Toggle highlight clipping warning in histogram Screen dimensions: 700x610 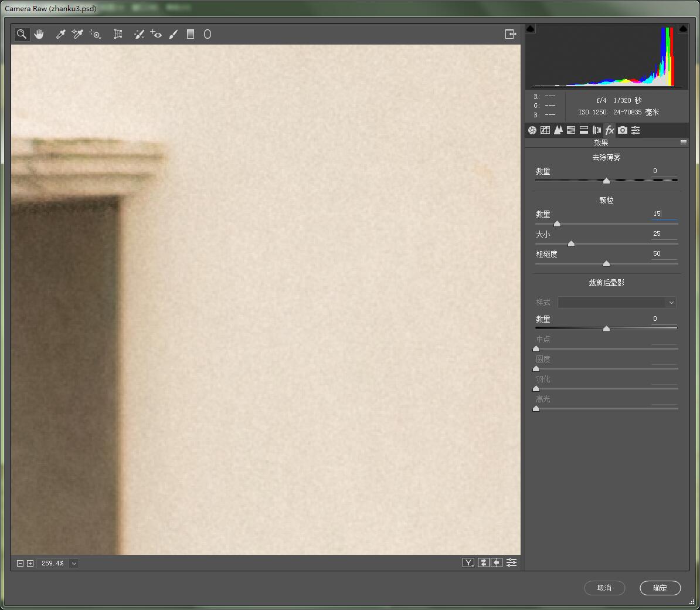683,29
